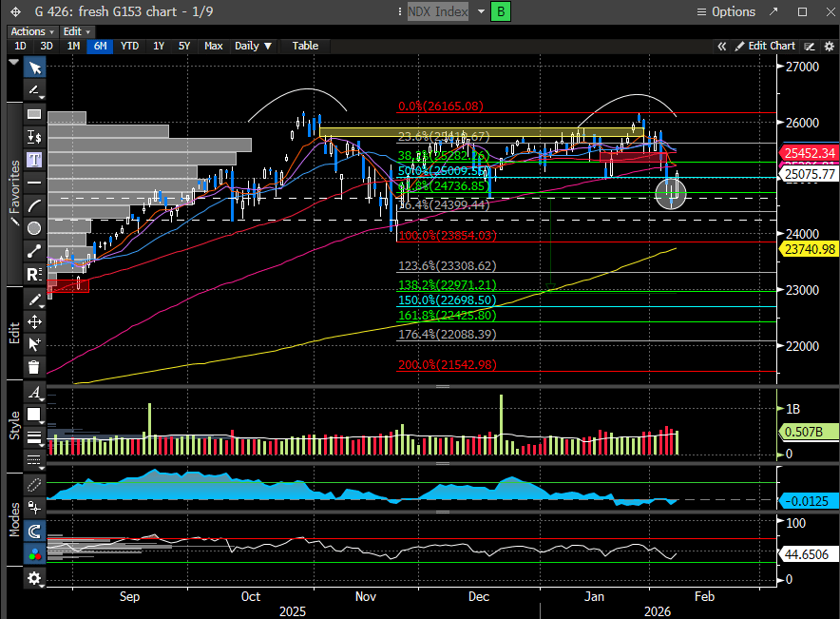Select the rectangle drawing tool

click(x=34, y=113)
